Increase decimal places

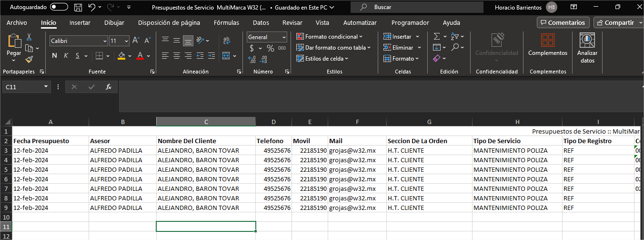(252, 60)
